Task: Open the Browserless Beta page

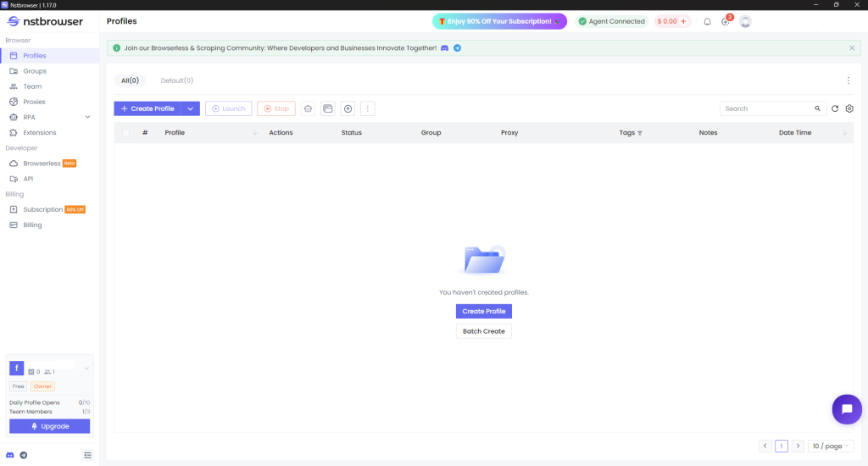Action: coord(50,164)
